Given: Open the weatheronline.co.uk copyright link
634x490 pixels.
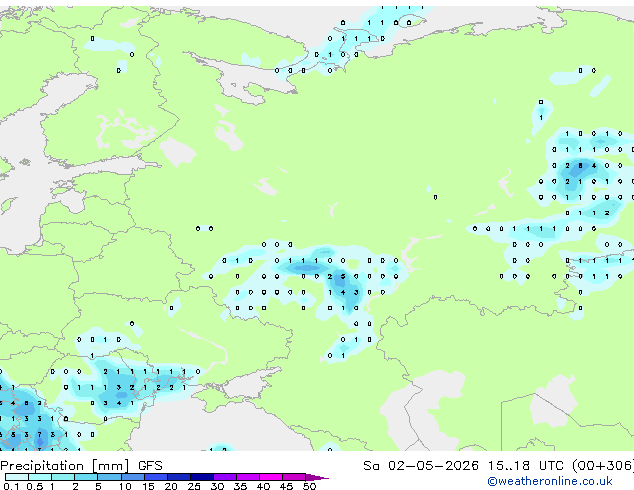Looking at the screenshot, I should [549, 481].
